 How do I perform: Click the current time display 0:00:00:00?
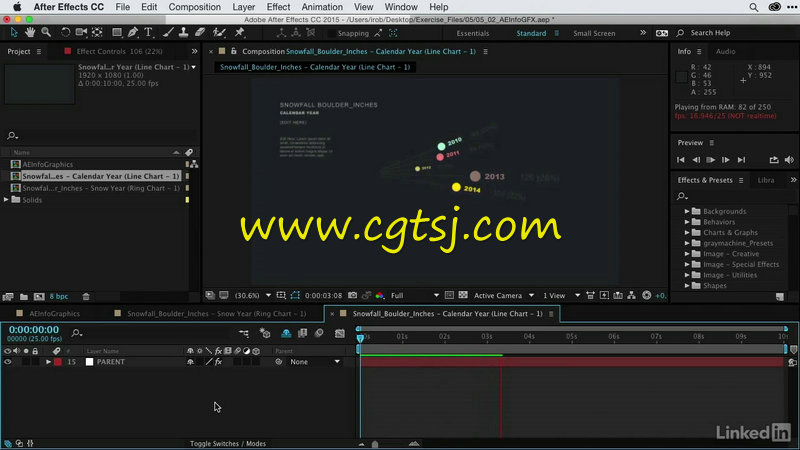(x=34, y=330)
